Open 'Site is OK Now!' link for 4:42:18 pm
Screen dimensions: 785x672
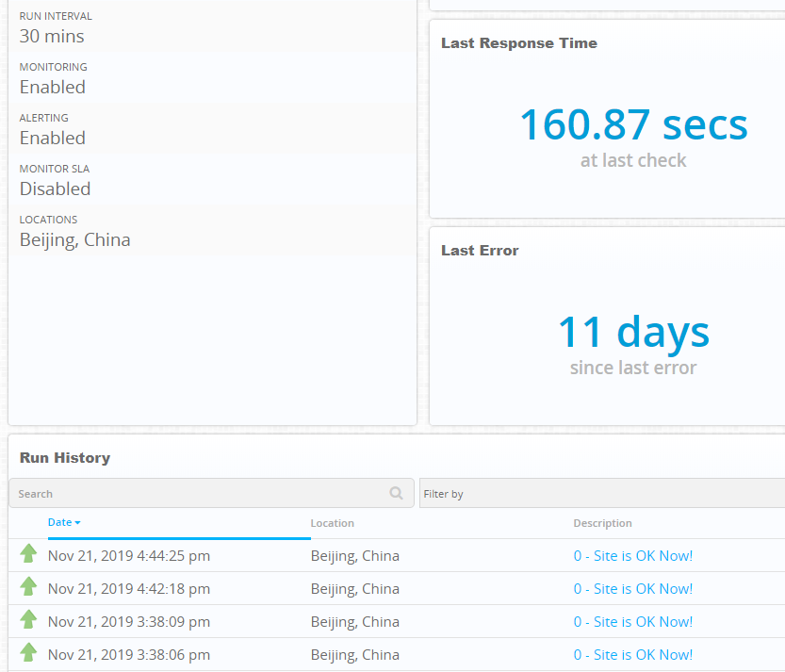click(x=632, y=589)
